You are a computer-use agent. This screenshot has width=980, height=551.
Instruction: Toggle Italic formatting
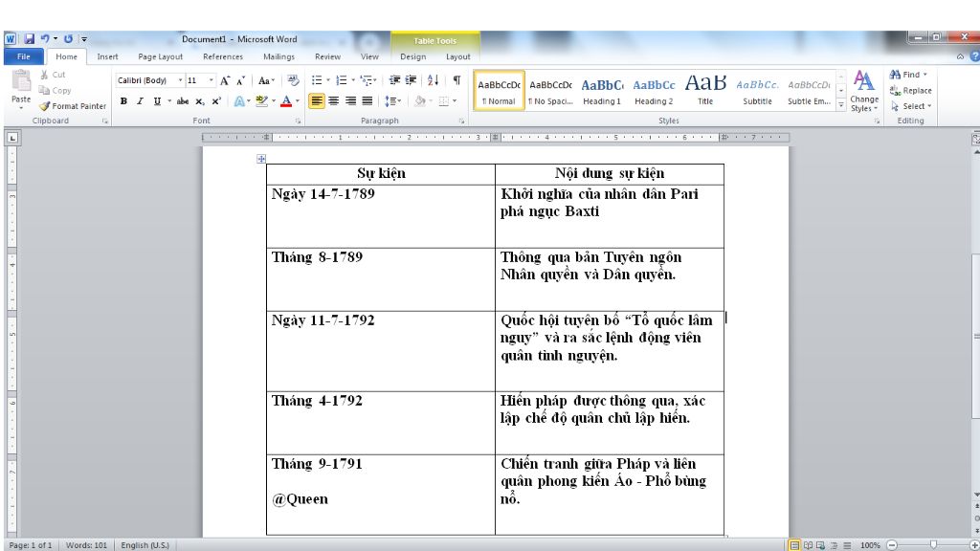click(x=140, y=101)
